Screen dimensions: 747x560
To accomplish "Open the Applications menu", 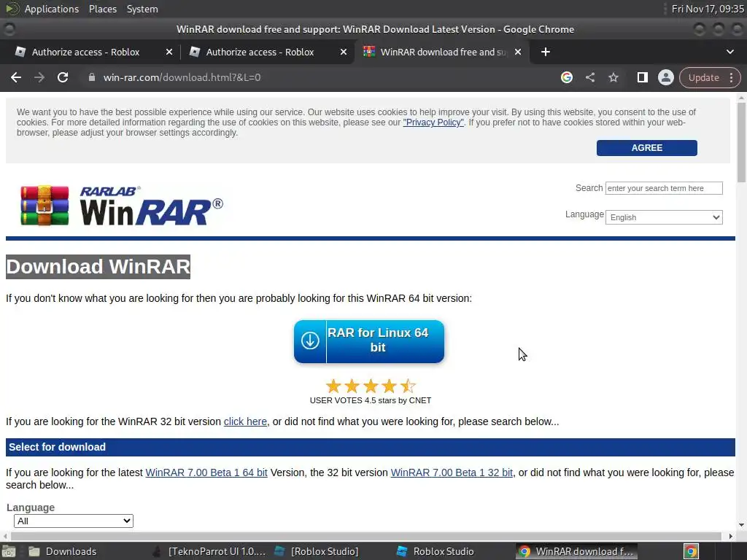I will pos(52,9).
